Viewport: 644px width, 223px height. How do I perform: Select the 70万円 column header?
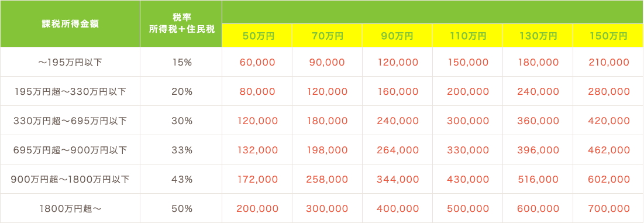pos(328,36)
